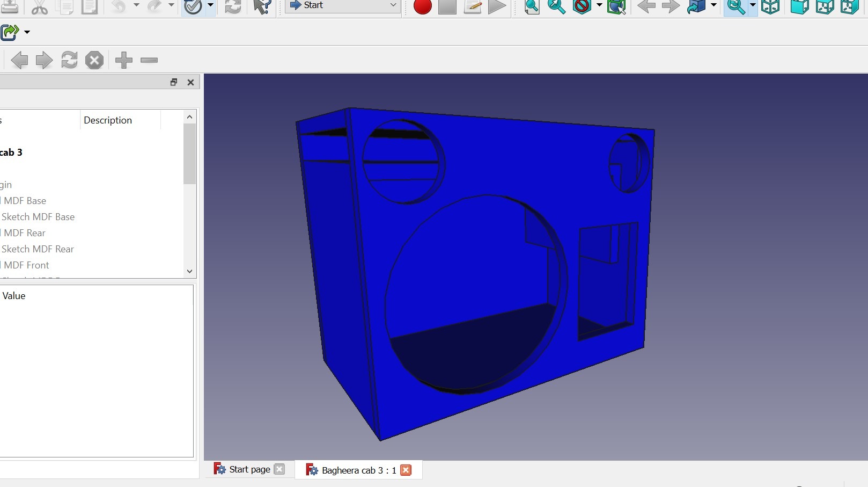Click the Paste clipboard icon
The image size is (868, 487).
90,6
